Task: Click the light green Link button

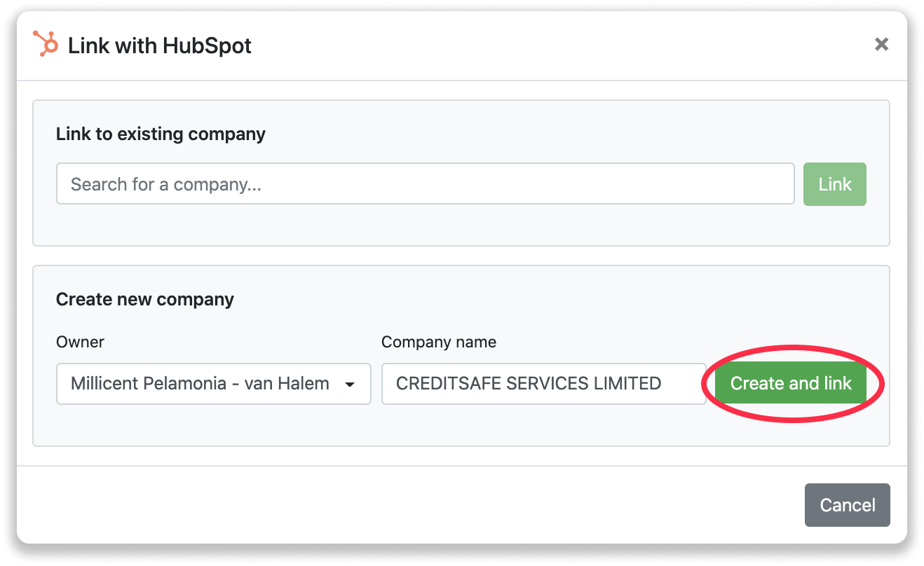Action: [x=834, y=184]
